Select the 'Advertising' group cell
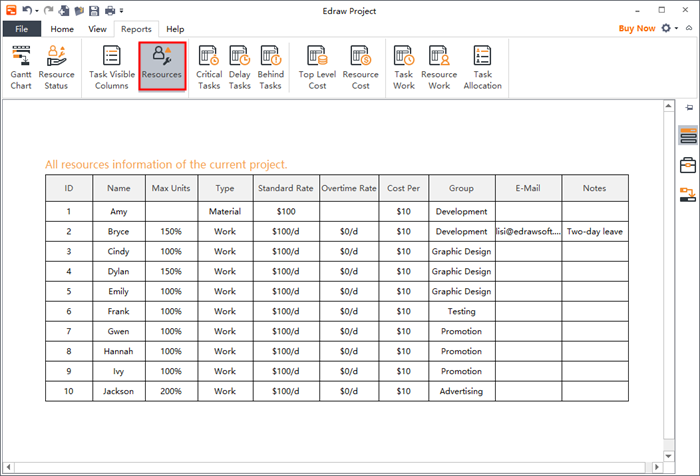Image resolution: width=700 pixels, height=476 pixels. click(x=461, y=391)
